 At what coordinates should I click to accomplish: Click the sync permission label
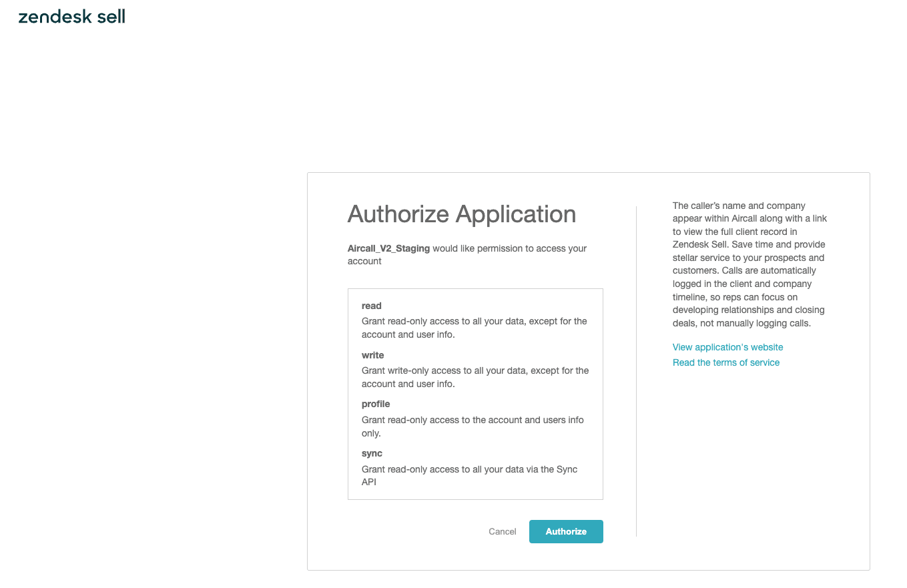[372, 453]
